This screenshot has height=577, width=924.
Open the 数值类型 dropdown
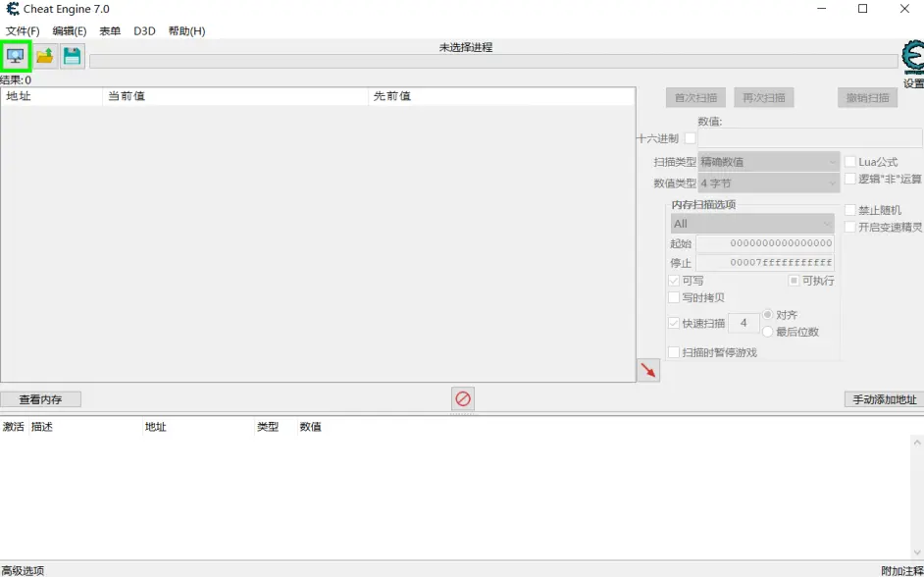768,184
